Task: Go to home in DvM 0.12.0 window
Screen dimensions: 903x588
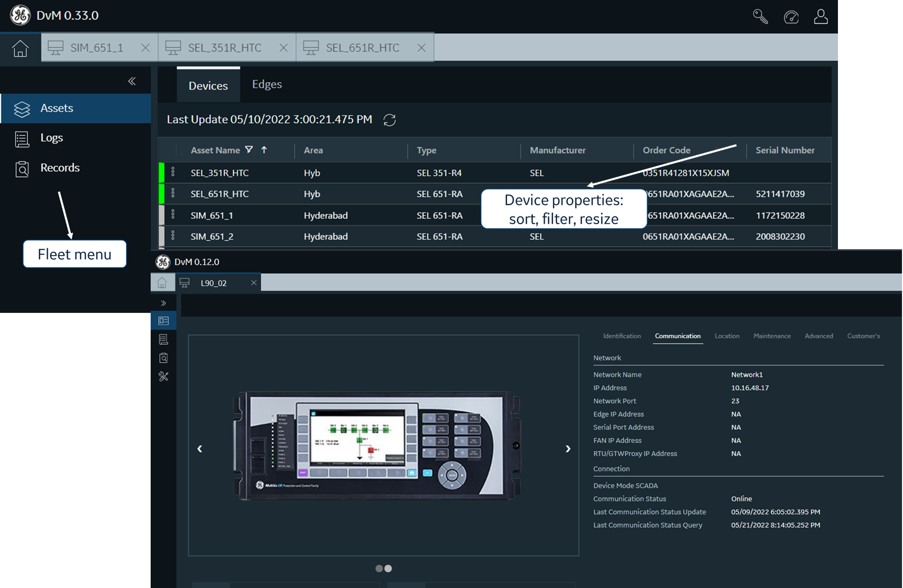Action: pyautogui.click(x=162, y=283)
